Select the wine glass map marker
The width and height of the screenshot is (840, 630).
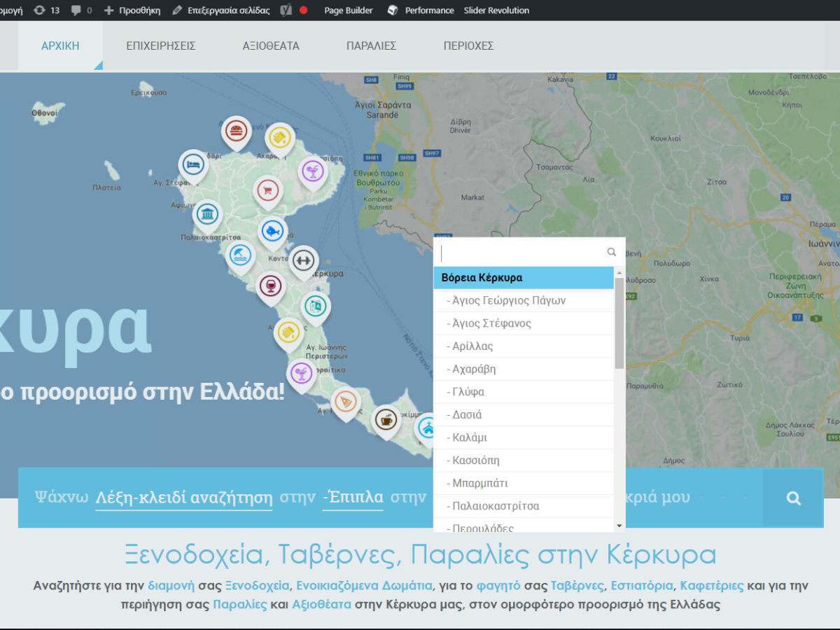tap(271, 286)
